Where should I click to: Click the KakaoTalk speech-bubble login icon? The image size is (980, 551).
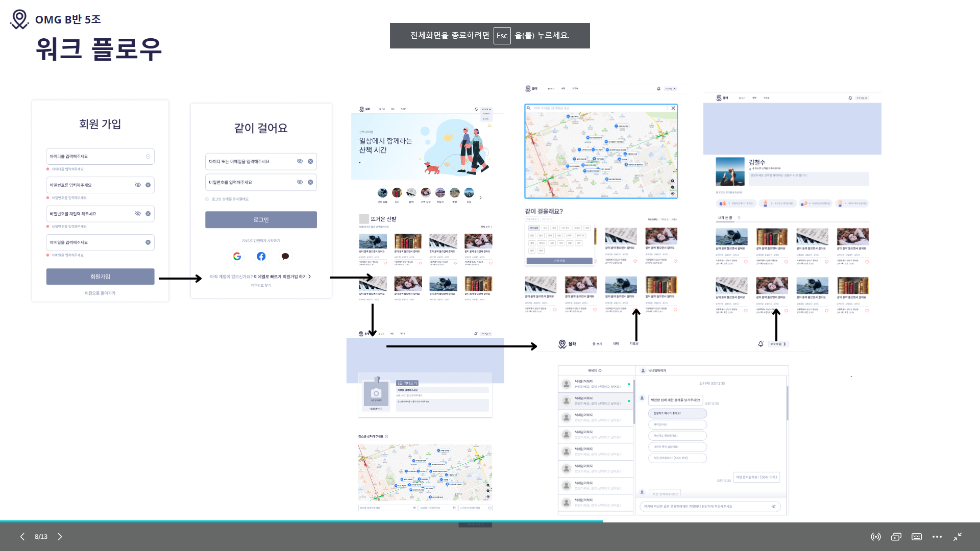(x=285, y=256)
